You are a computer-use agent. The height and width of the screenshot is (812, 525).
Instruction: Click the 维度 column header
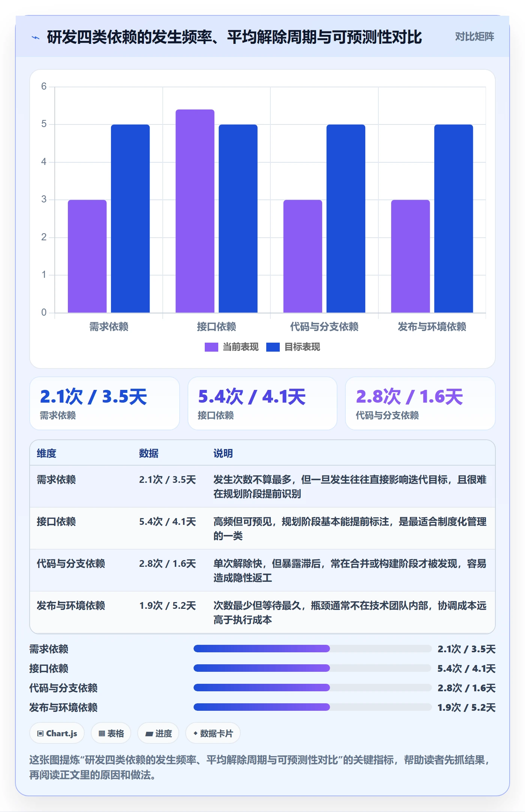[46, 453]
